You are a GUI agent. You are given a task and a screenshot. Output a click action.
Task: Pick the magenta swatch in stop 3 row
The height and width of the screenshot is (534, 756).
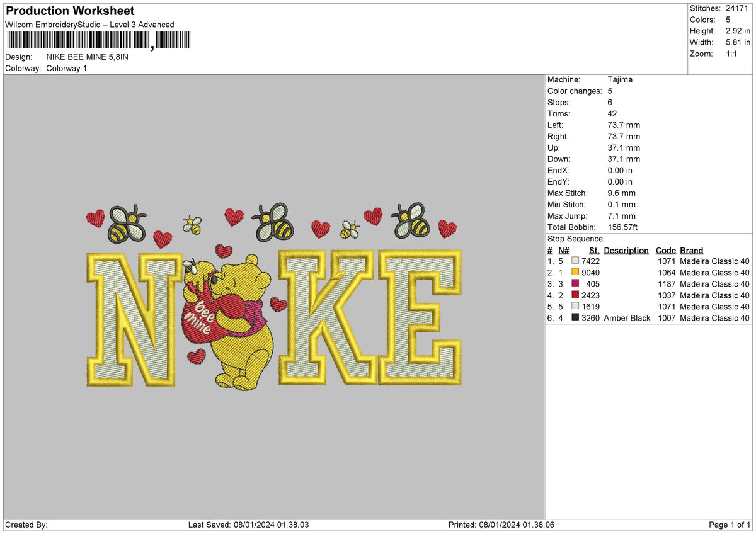point(575,284)
